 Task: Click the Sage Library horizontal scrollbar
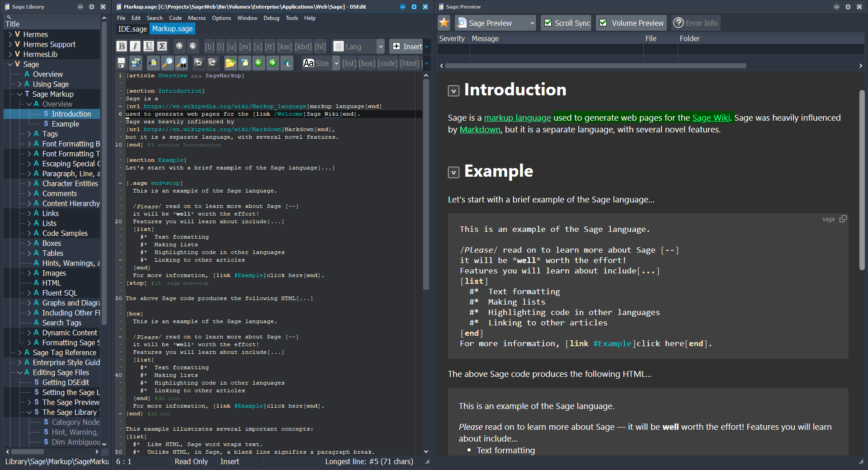point(28,451)
